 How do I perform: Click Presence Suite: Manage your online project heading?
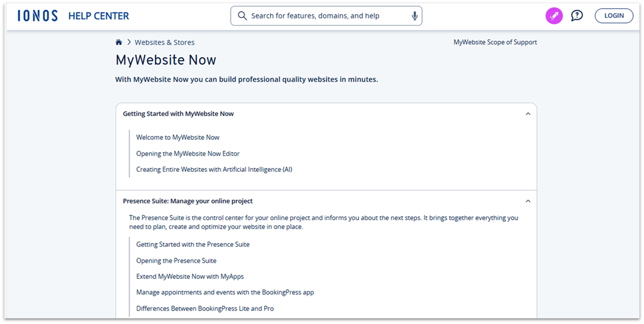[x=188, y=201]
